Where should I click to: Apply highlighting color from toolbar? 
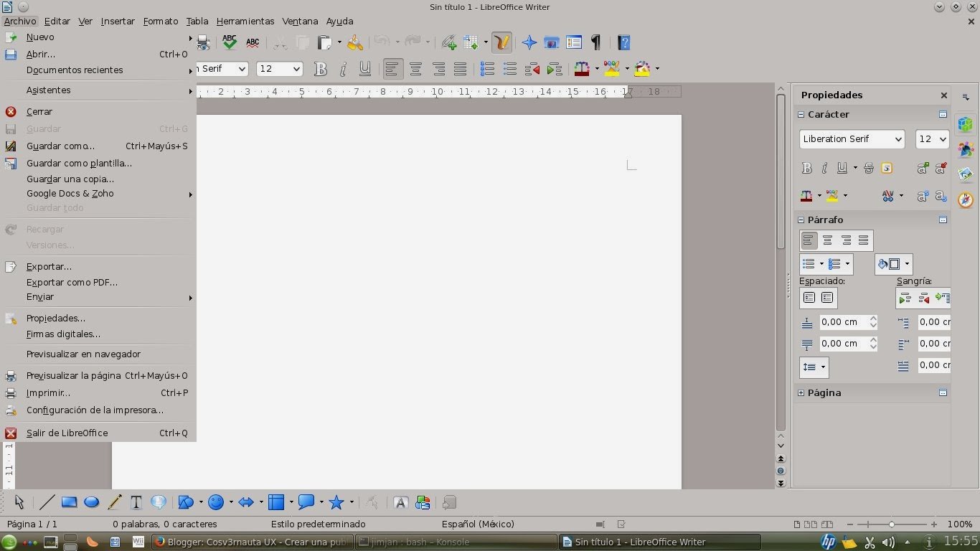click(x=612, y=69)
